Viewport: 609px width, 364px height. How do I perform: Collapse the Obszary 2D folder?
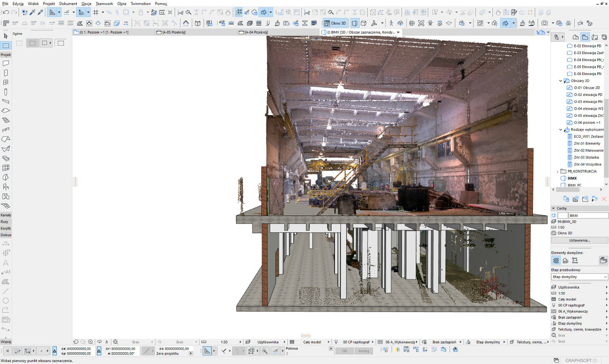(561, 81)
